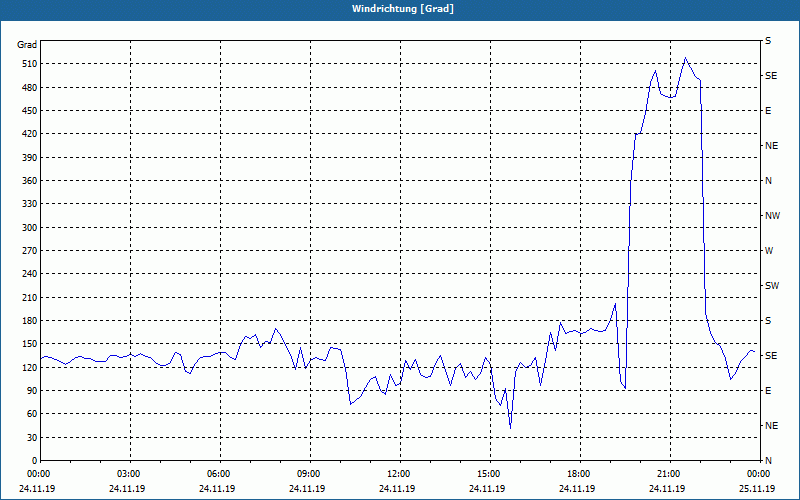Click the chart title 'Windrichtung [Grad]'
This screenshot has height=500, width=800.
click(x=403, y=9)
